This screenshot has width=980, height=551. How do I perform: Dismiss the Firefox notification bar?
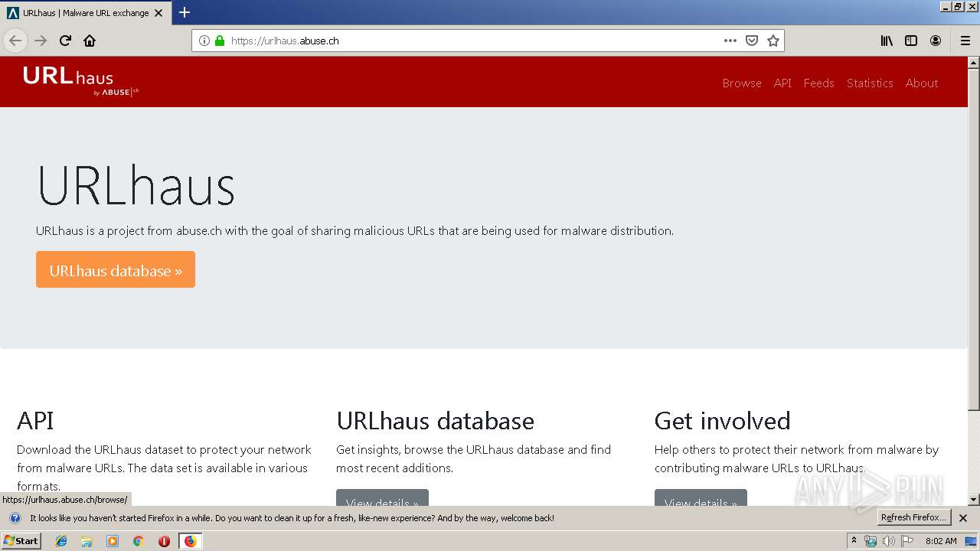tap(963, 518)
